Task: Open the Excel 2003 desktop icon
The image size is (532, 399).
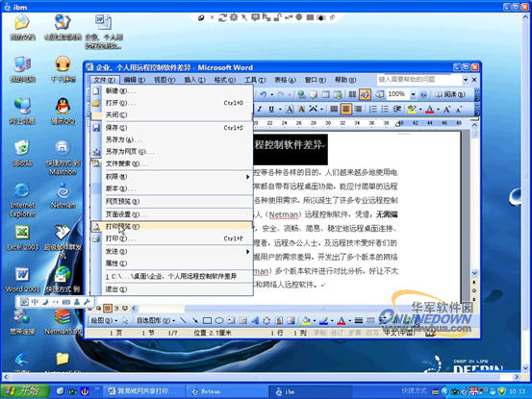Action: coord(22,238)
